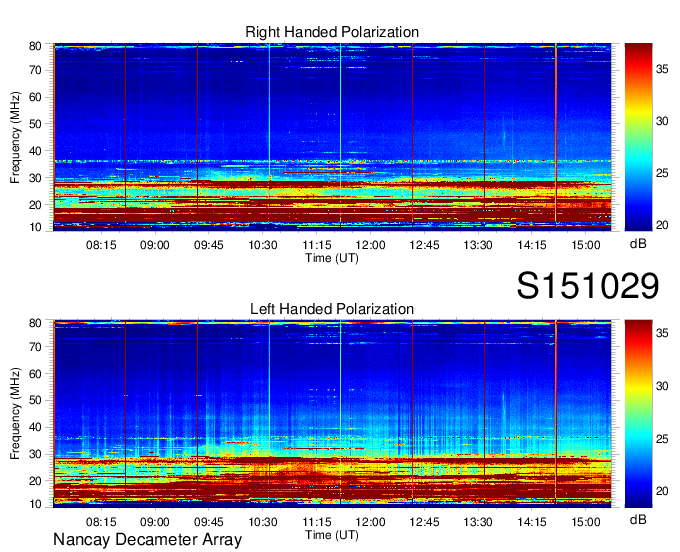Click the 10:30 tick label of the top plot

click(x=263, y=245)
